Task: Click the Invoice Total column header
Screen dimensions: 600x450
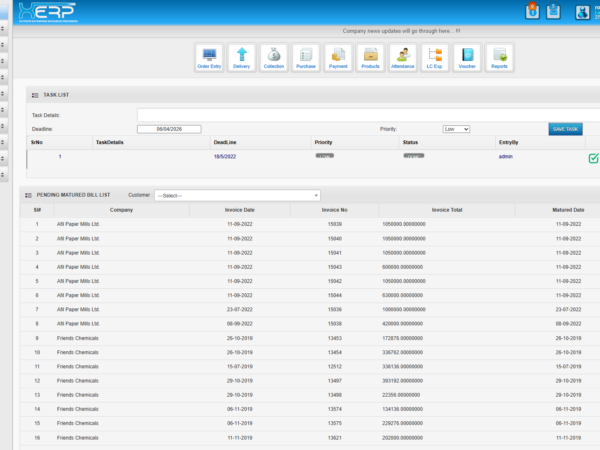Action: pyautogui.click(x=447, y=210)
